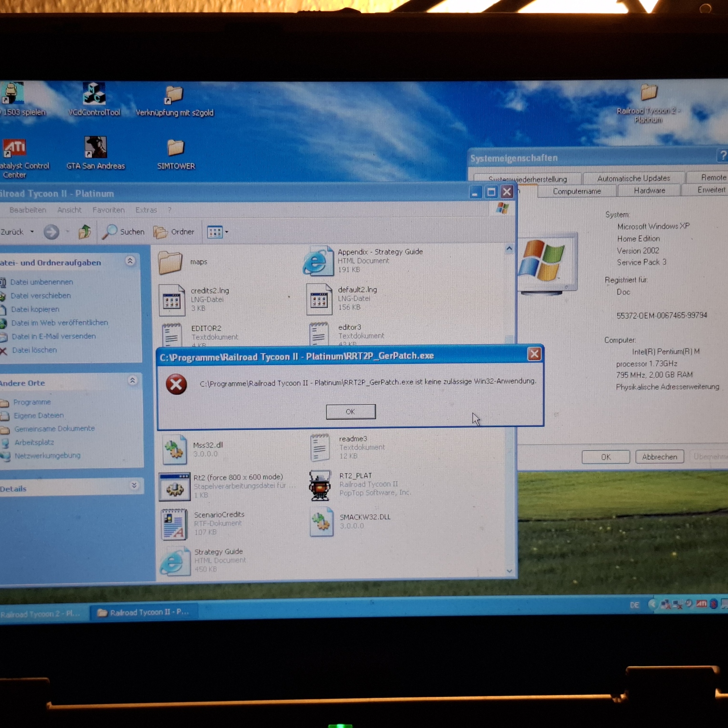
Task: Collapse Datei- und Ordneraufgaben panel
Action: (130, 261)
